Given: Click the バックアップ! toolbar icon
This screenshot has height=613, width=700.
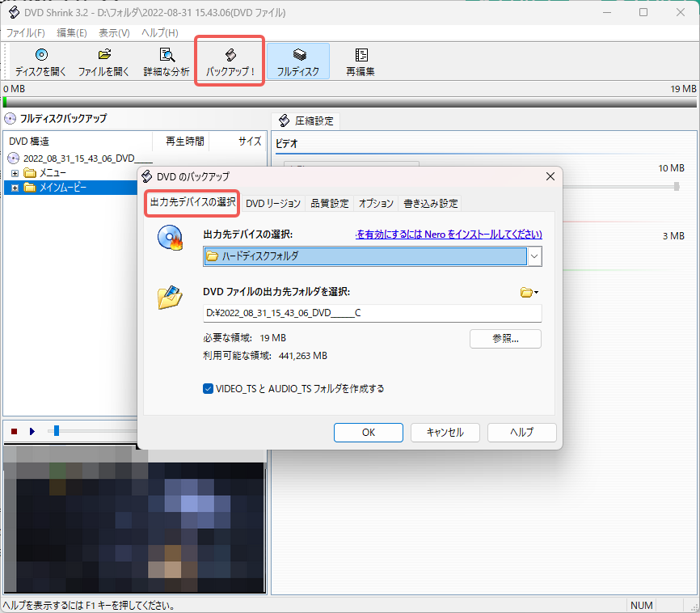Looking at the screenshot, I should pyautogui.click(x=229, y=61).
